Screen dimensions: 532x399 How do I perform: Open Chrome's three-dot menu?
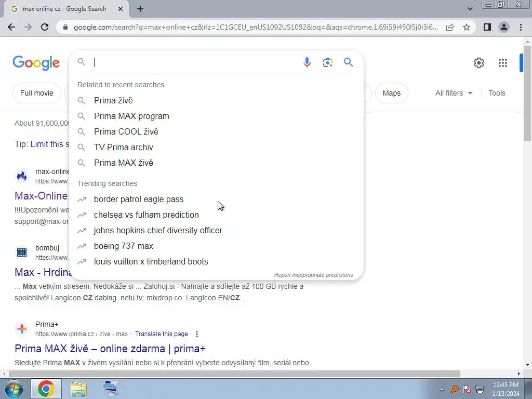(x=521, y=27)
